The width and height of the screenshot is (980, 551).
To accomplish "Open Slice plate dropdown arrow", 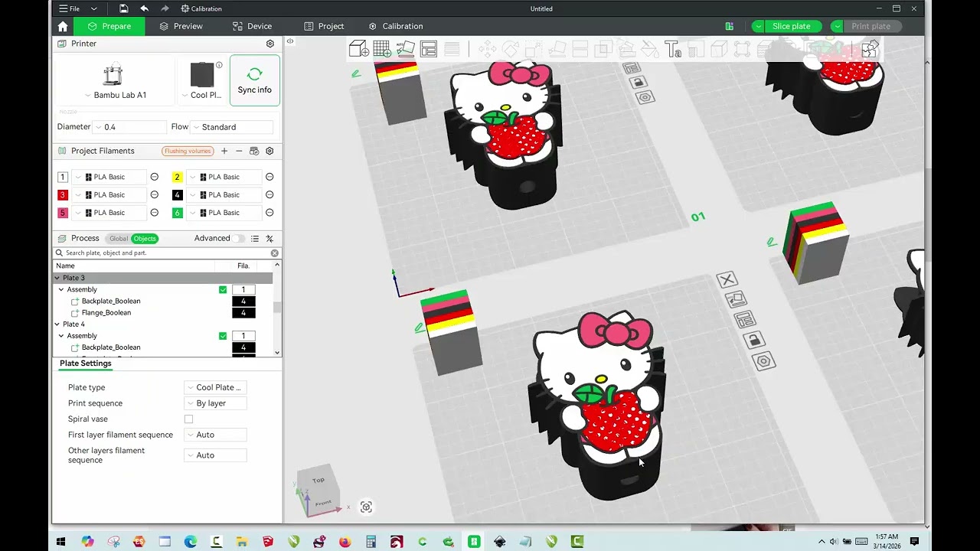I will click(758, 26).
